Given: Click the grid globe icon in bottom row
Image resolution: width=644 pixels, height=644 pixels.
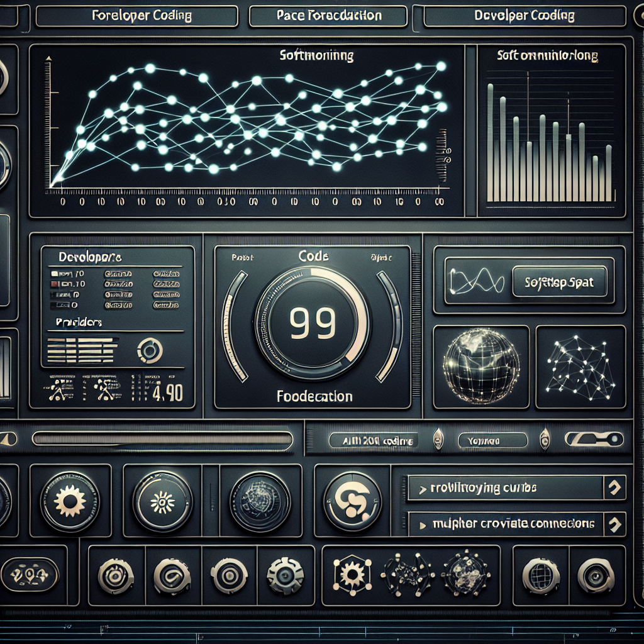Looking at the screenshot, I should pyautogui.click(x=540, y=575).
